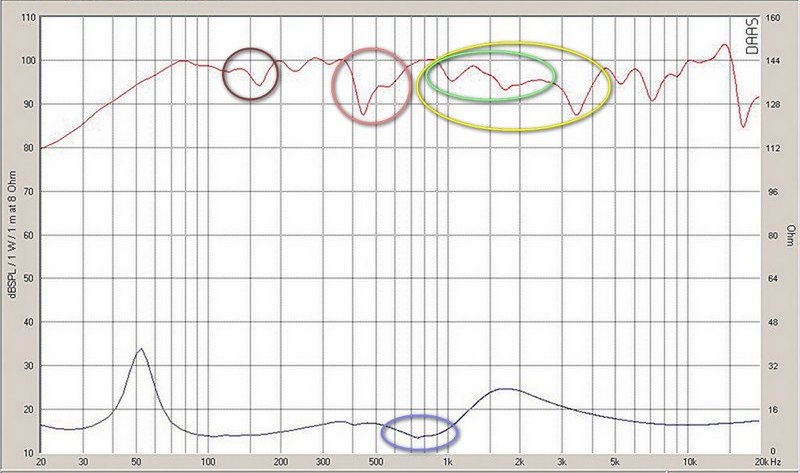Click the Ohm right axis title
800x473 pixels.
pos(790,236)
